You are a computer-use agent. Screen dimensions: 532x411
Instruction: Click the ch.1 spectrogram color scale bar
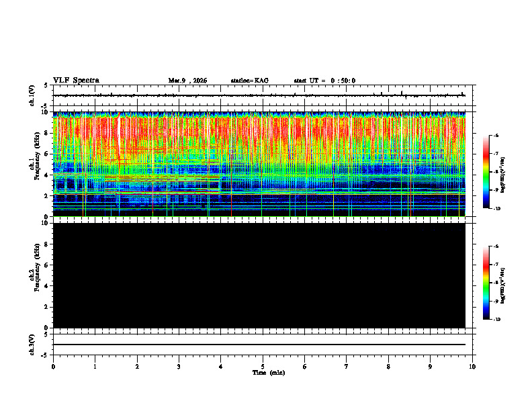coord(486,172)
